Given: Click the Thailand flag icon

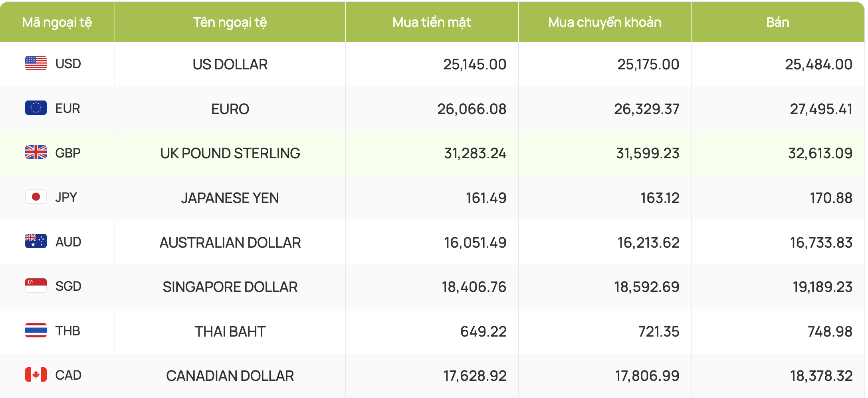Looking at the screenshot, I should coord(36,331).
